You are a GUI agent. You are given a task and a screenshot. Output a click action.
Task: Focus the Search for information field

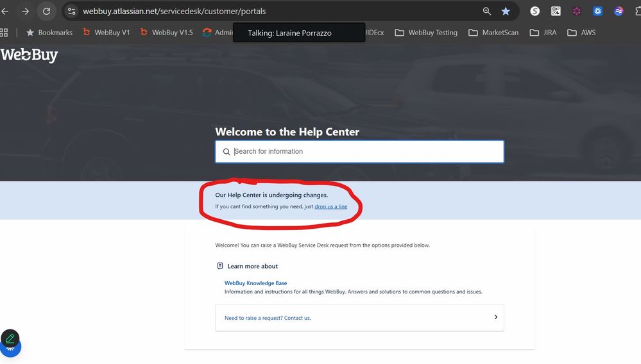click(x=360, y=151)
